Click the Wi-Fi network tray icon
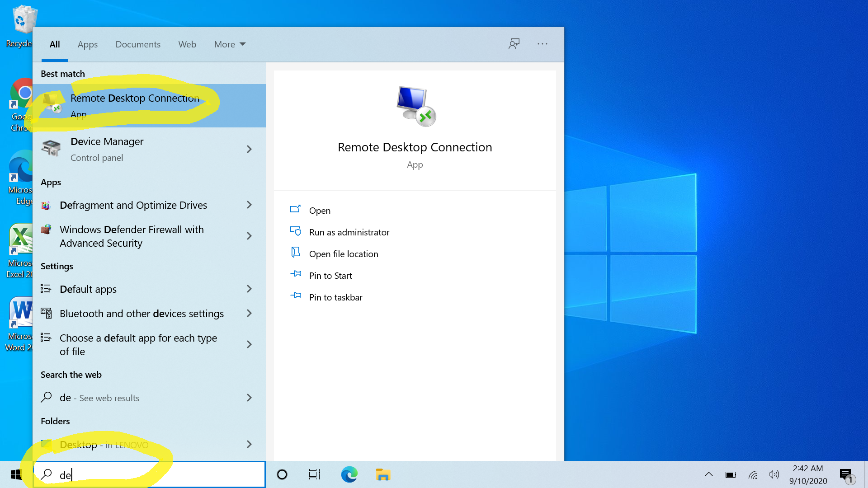The image size is (868, 488). [753, 474]
